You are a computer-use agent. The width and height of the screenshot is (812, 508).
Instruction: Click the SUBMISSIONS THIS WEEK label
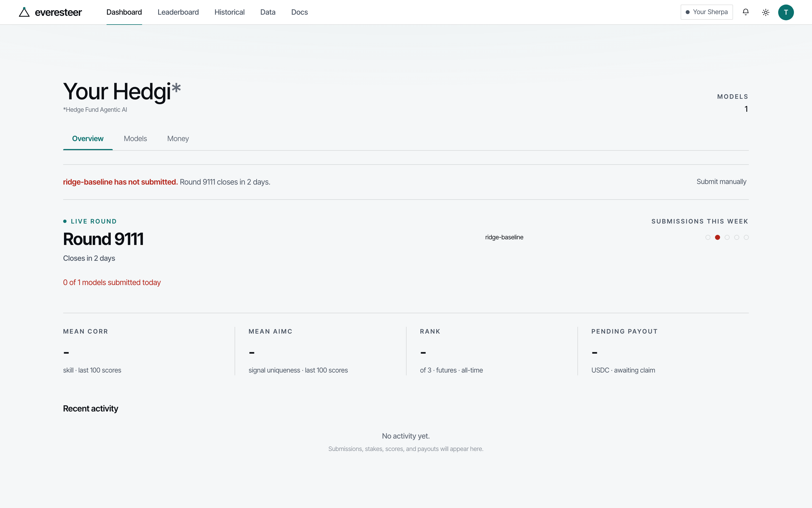click(700, 222)
